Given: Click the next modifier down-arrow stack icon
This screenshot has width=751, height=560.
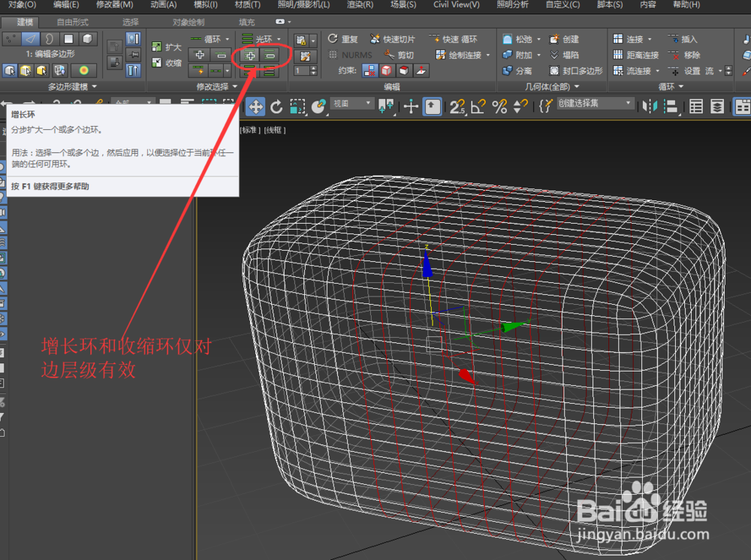Looking at the screenshot, I should [x=114, y=62].
